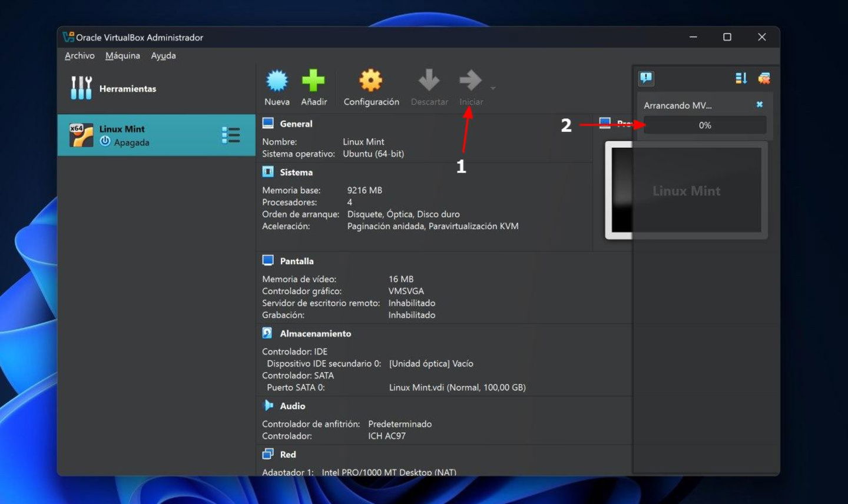The image size is (848, 504).
Task: Open the Ayuda menu
Action: pyautogui.click(x=163, y=55)
